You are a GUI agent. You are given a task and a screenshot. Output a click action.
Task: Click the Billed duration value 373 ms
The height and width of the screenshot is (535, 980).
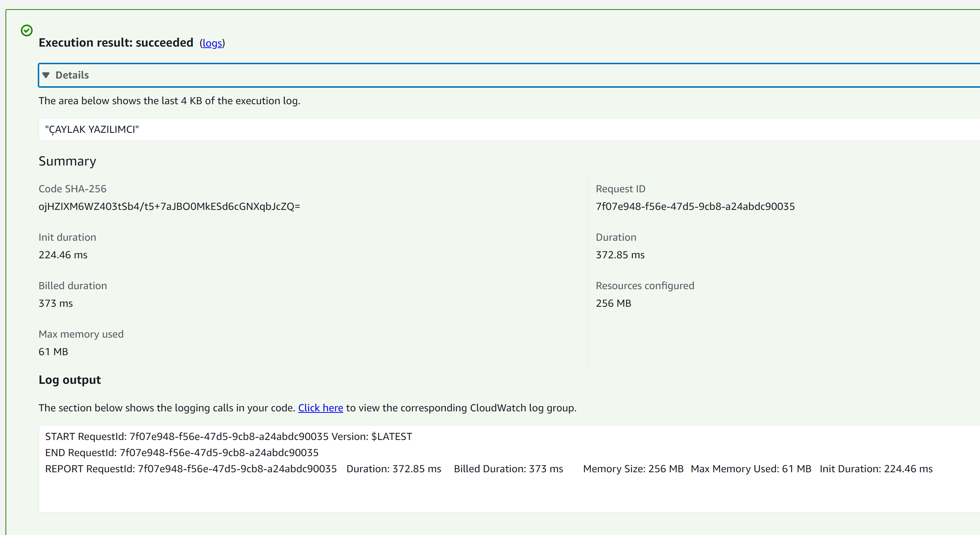[55, 303]
